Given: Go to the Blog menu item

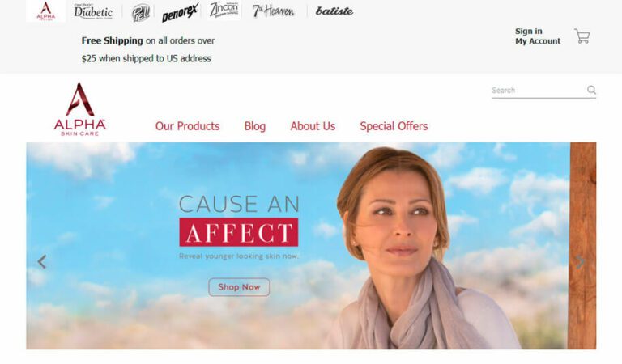Looking at the screenshot, I should (255, 126).
